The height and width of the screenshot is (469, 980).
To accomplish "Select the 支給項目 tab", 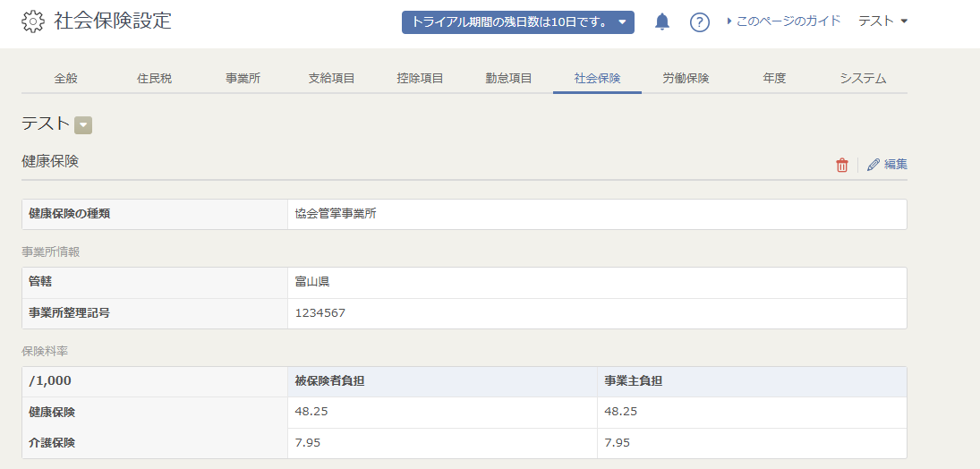I will pos(332,79).
